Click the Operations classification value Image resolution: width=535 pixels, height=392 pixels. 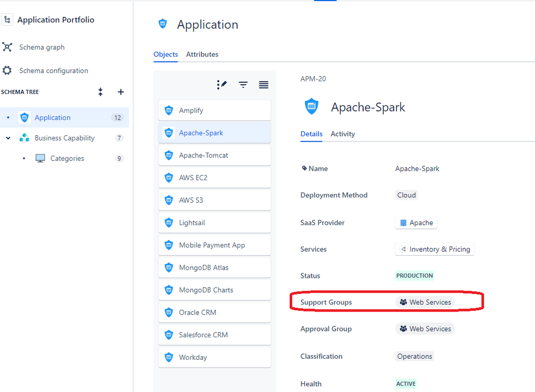coord(414,356)
